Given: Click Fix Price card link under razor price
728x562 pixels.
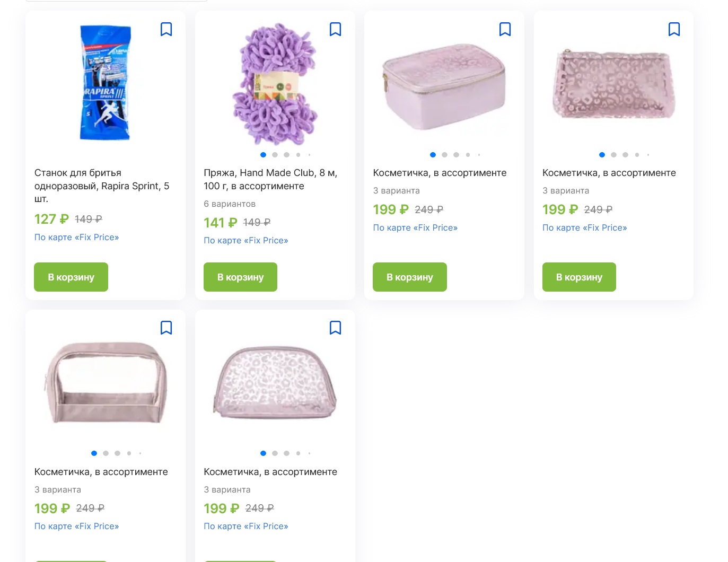Looking at the screenshot, I should coord(76,237).
